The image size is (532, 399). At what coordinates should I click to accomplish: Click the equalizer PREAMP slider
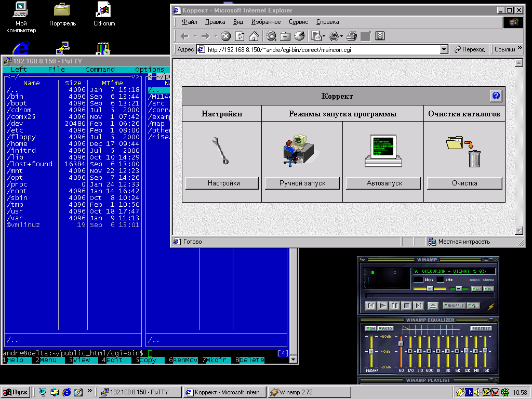coord(371,352)
